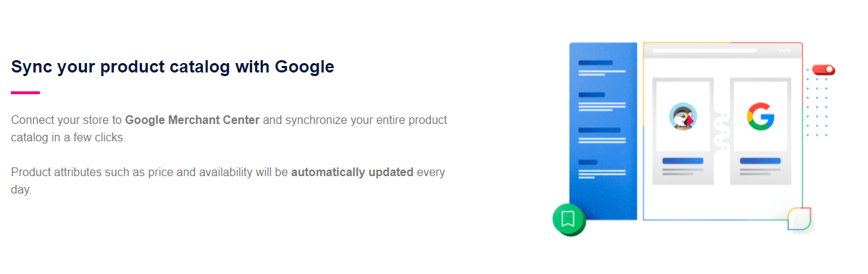Screen dimensions: 868x274
Task: Click the Google G logo
Action: click(x=761, y=117)
